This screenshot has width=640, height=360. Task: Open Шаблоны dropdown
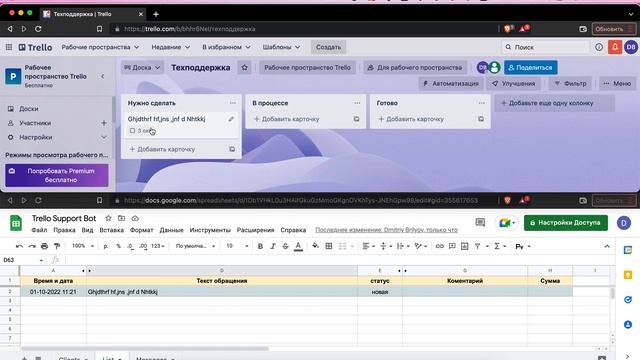tap(281, 47)
